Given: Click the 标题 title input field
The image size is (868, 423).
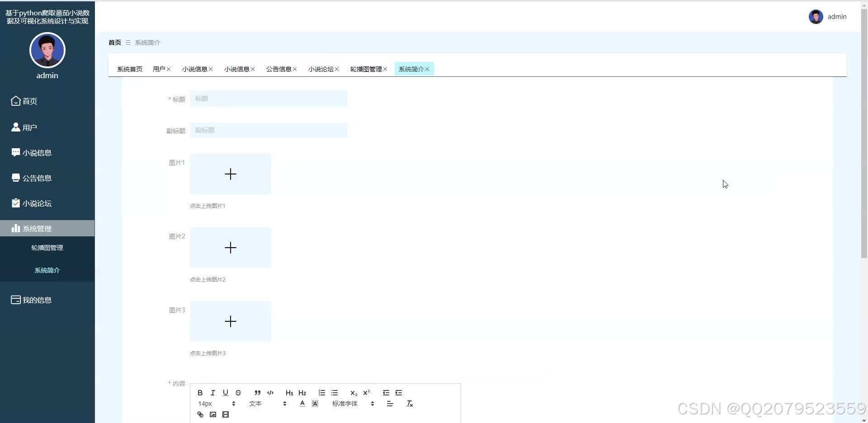Looking at the screenshot, I should (269, 99).
